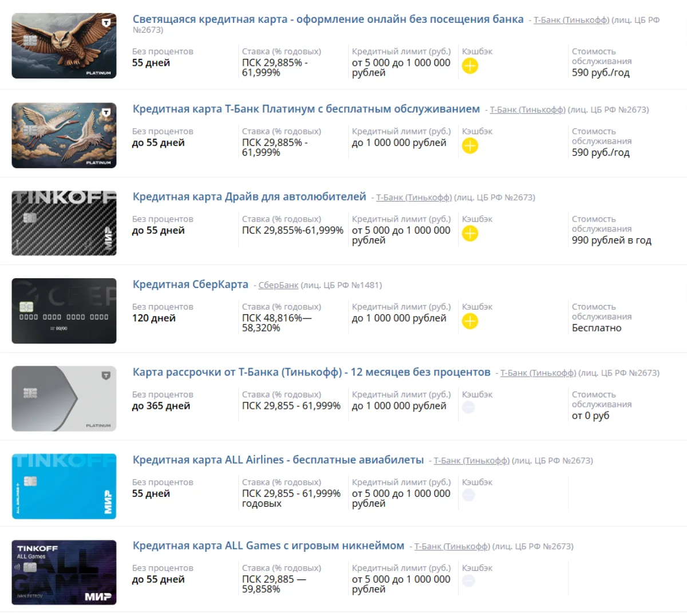Viewport: 687px width, 616px height.
Task: Open the owl Platinum card image
Action: pyautogui.click(x=64, y=46)
